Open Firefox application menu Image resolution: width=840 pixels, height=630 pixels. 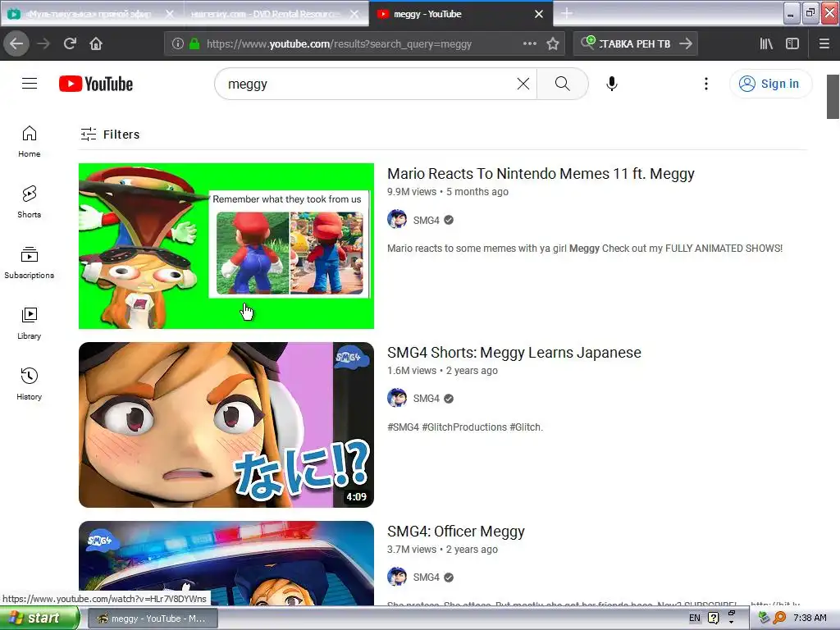pos(824,44)
